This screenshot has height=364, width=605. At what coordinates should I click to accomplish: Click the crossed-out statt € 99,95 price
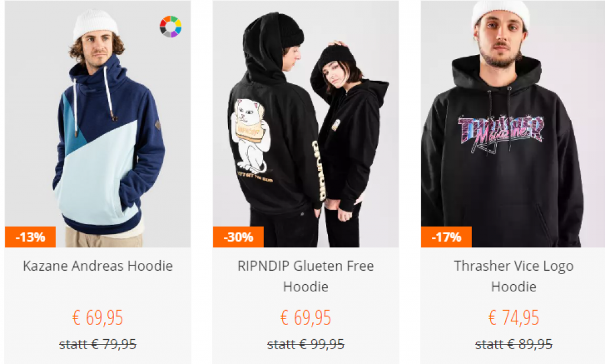[305, 344]
